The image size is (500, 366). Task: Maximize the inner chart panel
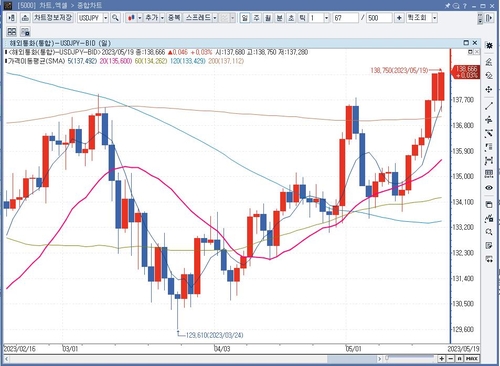(466, 43)
